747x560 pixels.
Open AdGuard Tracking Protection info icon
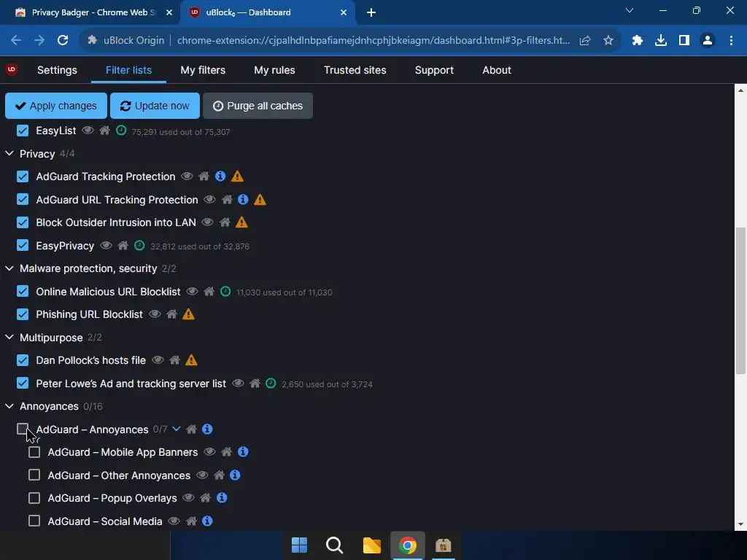pos(220,176)
